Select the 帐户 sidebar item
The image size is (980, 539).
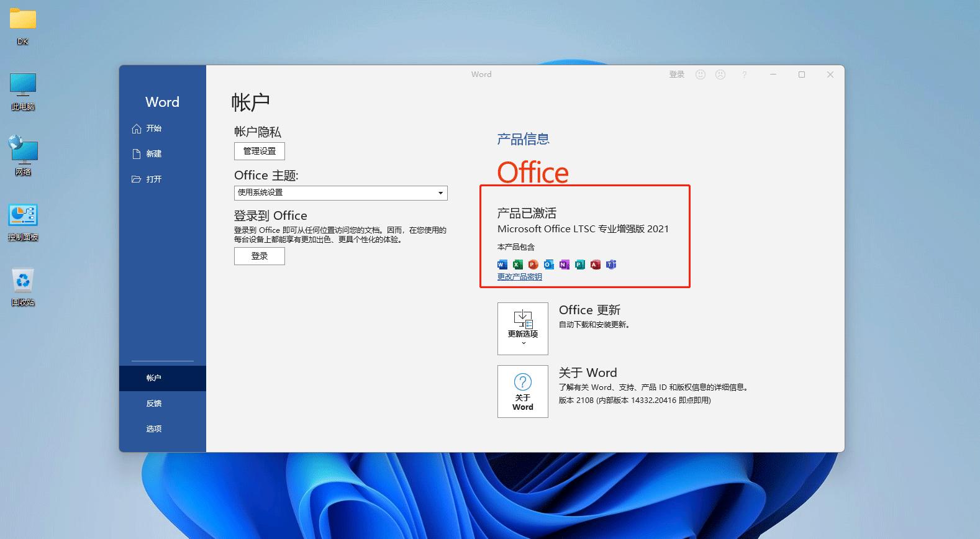pyautogui.click(x=163, y=378)
